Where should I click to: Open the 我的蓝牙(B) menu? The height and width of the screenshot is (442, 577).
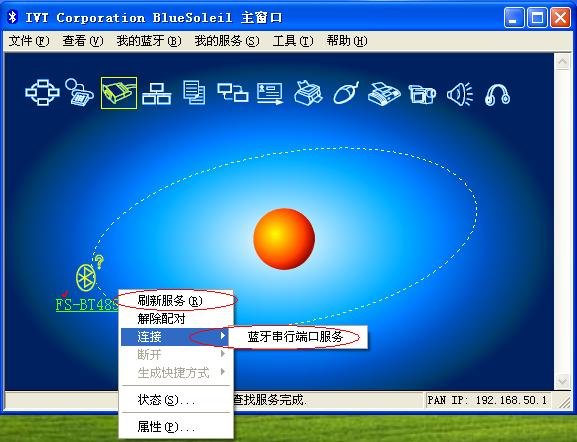149,40
